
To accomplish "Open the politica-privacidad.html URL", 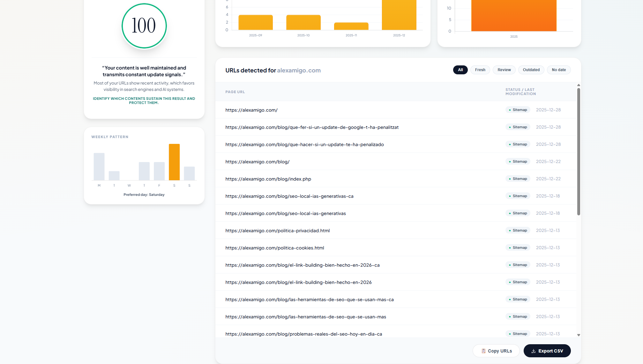I will [x=277, y=230].
